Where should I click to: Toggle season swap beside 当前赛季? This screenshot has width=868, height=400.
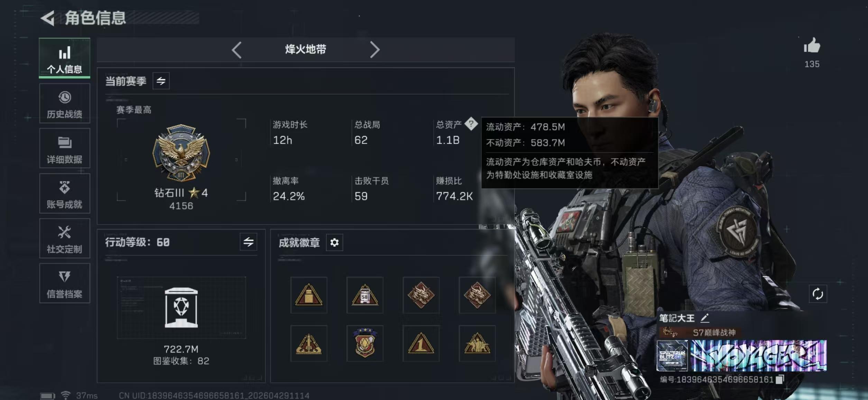(161, 81)
